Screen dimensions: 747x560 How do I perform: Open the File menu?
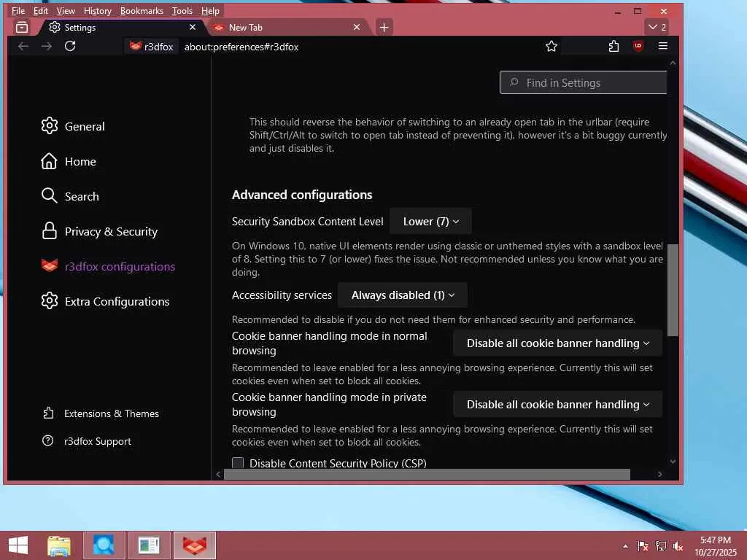[18, 10]
